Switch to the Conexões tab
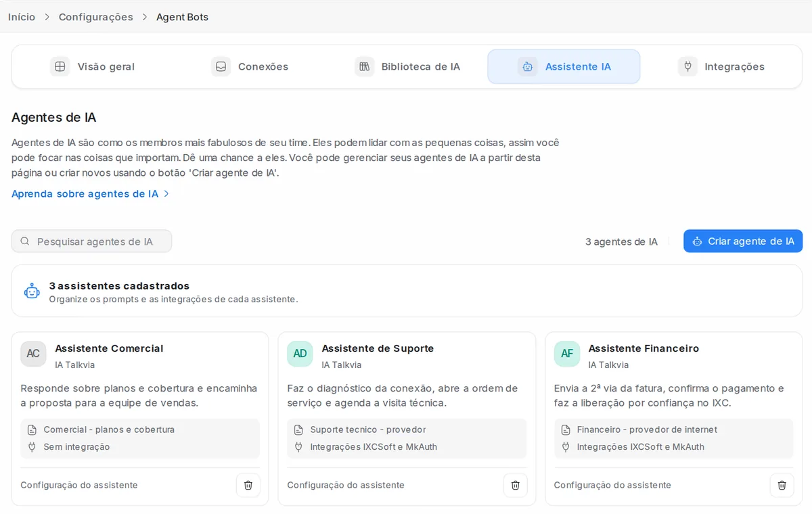Screen dimensions: 812x514 (x=250, y=66)
